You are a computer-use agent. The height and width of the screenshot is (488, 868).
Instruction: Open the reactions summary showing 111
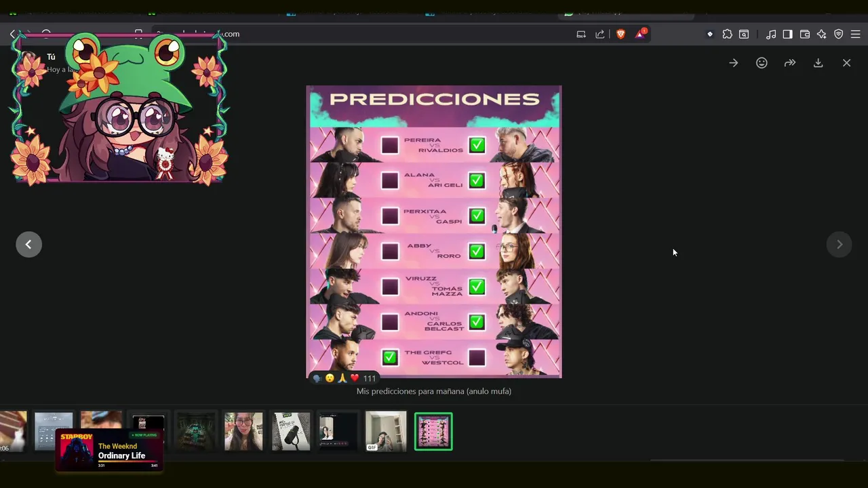[x=344, y=378]
